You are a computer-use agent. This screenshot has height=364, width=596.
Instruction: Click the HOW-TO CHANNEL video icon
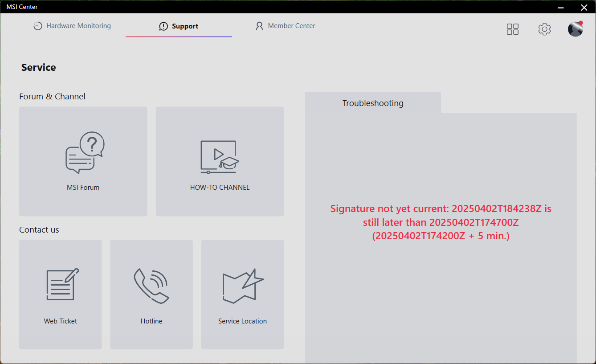click(x=220, y=157)
